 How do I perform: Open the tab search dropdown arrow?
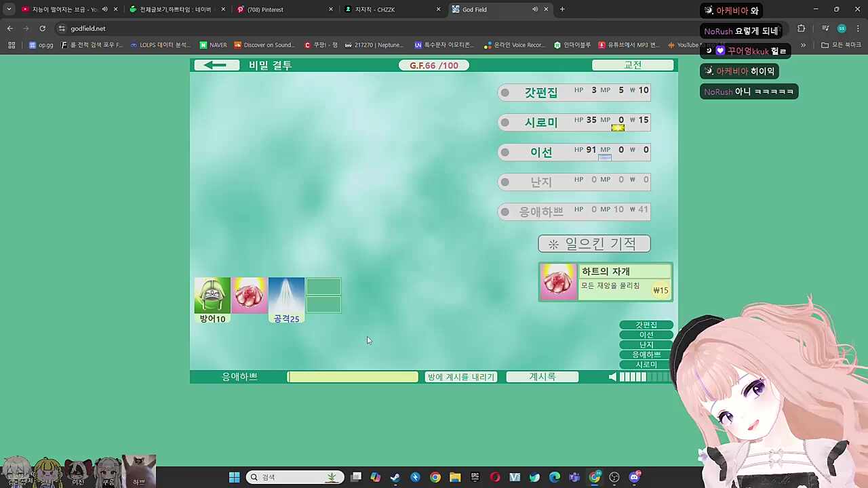click(9, 9)
